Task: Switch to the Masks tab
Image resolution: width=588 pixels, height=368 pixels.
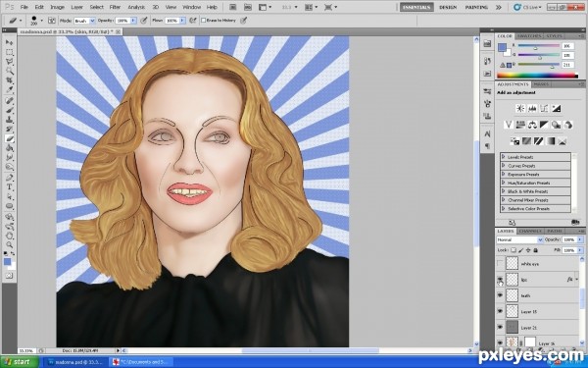Action: point(541,84)
